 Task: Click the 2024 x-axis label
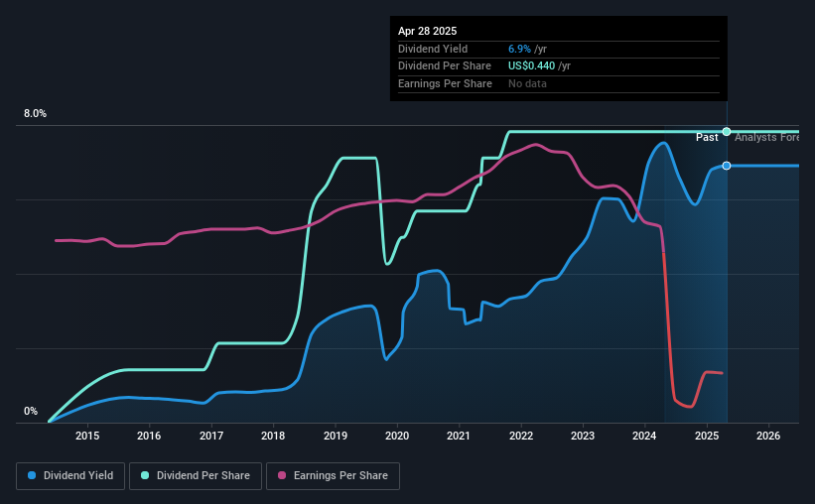pyautogui.click(x=644, y=436)
